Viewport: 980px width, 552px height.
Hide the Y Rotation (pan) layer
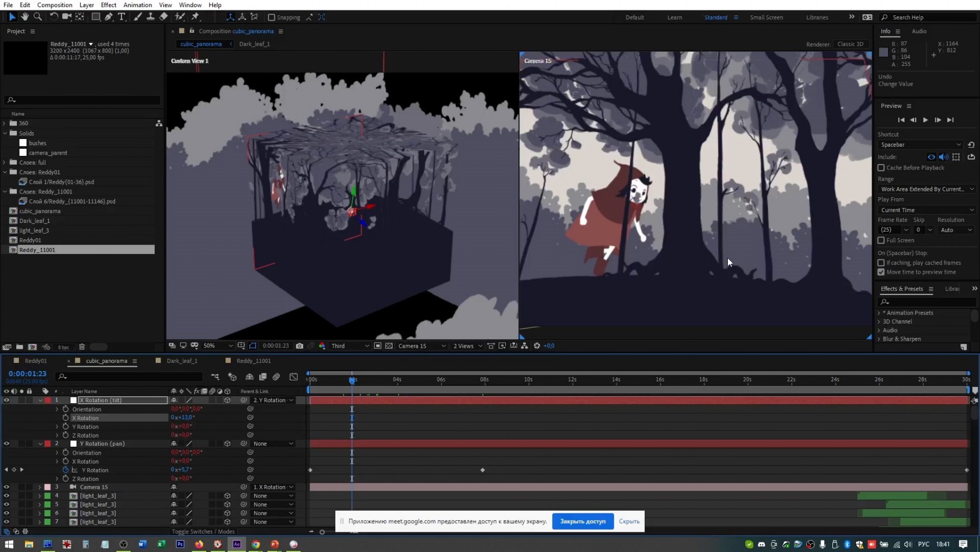(x=7, y=444)
